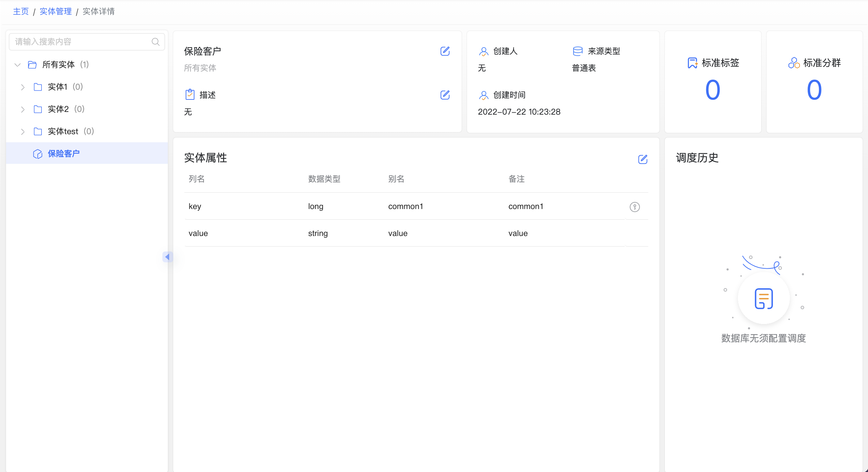Click the string data type cell

[318, 233]
